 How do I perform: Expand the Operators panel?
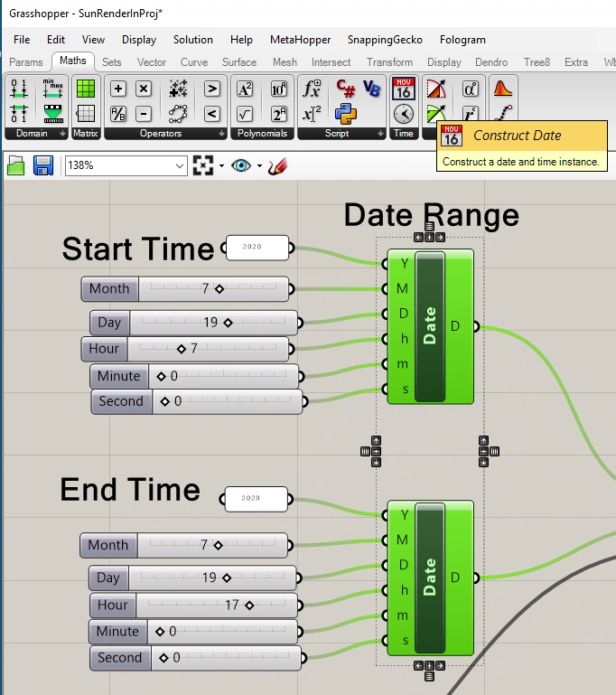point(221,134)
